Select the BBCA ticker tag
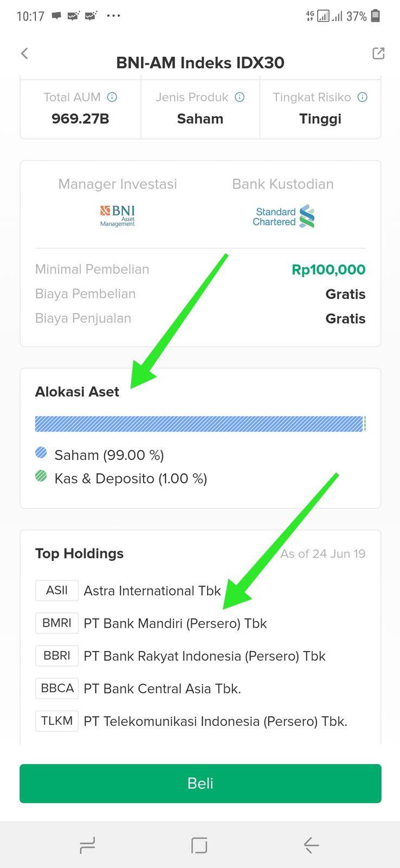The image size is (400, 868). (57, 688)
